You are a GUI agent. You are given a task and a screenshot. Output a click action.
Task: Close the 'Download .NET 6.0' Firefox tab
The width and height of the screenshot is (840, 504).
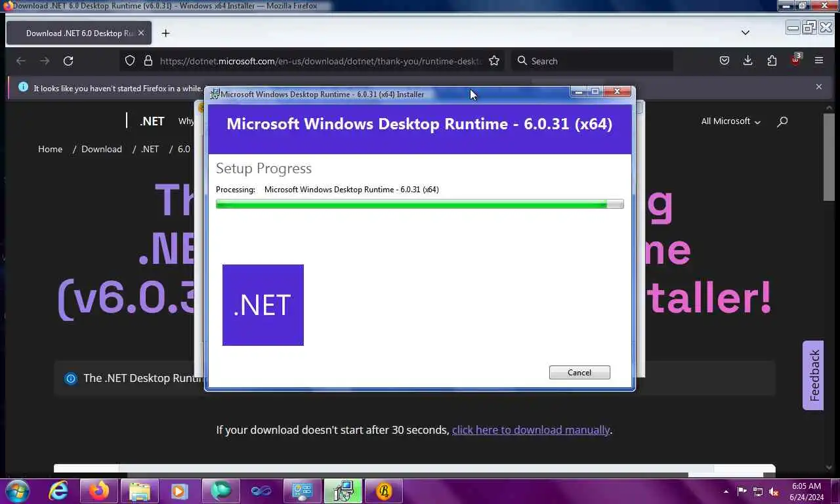pyautogui.click(x=140, y=33)
